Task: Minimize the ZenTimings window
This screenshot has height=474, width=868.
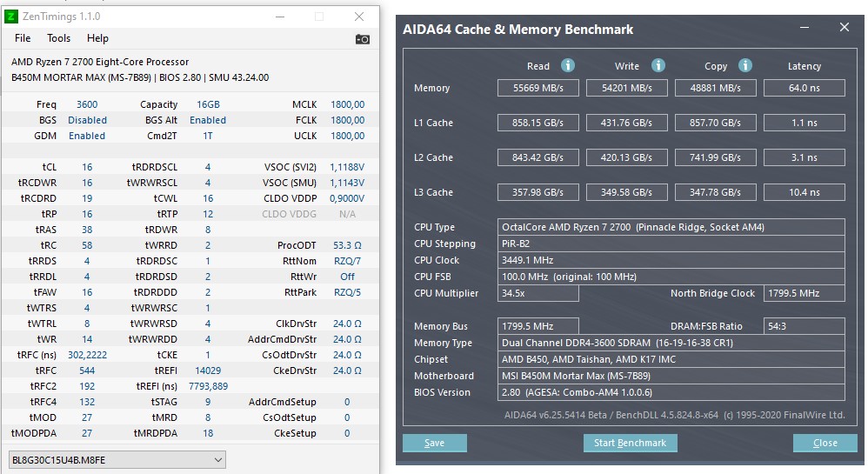Action: click(280, 17)
